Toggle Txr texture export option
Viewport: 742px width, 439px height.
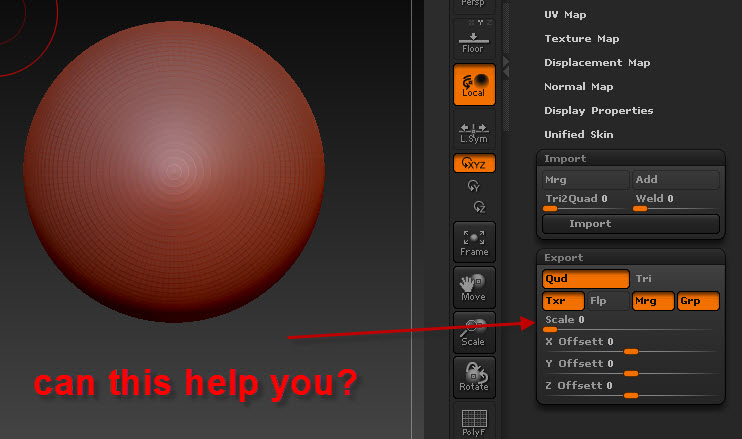tap(563, 301)
